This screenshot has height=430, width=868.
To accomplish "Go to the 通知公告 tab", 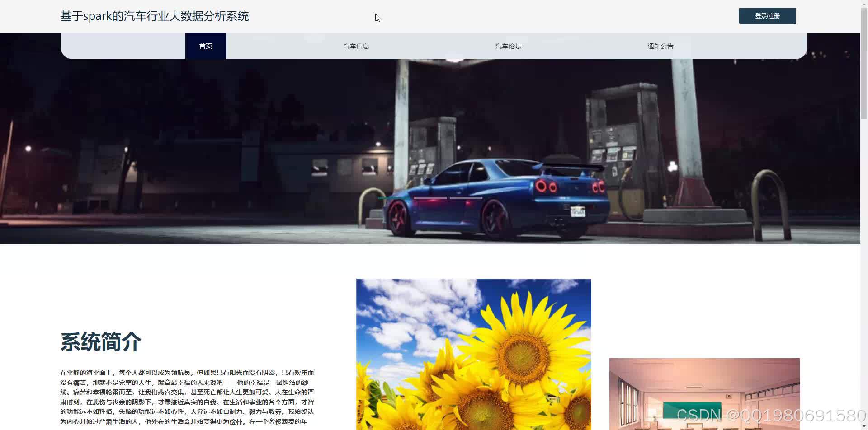I will [x=660, y=46].
